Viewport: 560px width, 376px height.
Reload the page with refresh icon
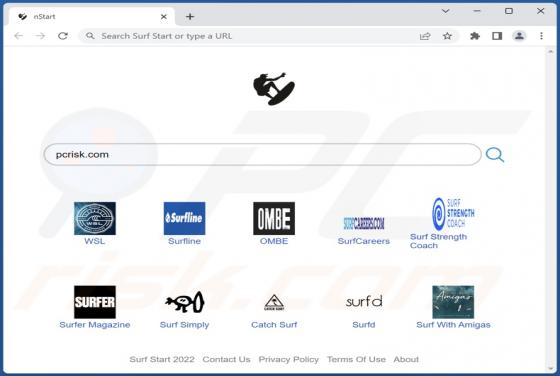(x=63, y=36)
